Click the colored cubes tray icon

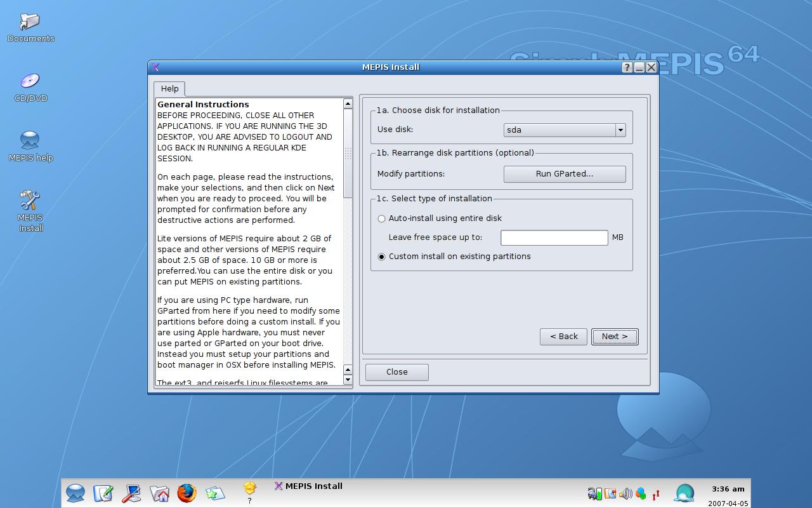click(x=641, y=494)
